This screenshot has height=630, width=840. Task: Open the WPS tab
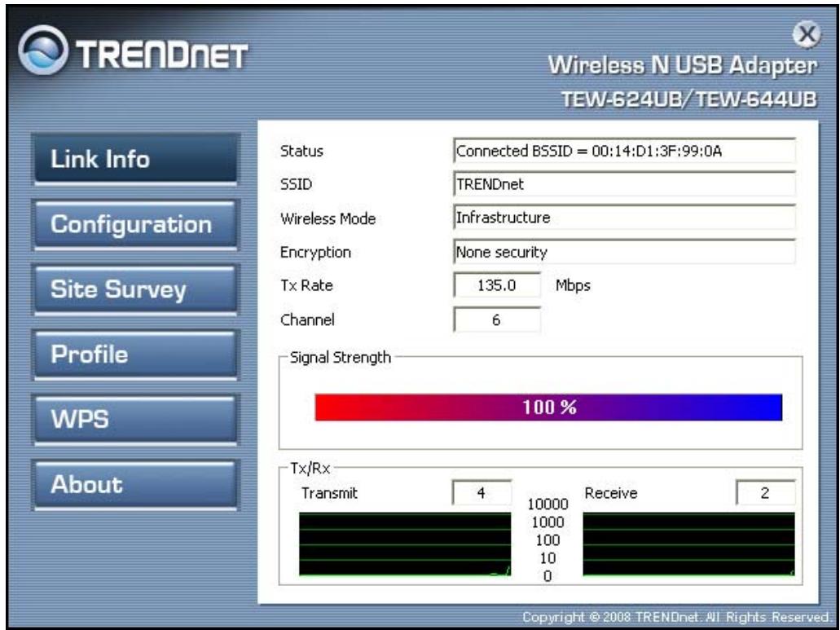click(x=135, y=420)
